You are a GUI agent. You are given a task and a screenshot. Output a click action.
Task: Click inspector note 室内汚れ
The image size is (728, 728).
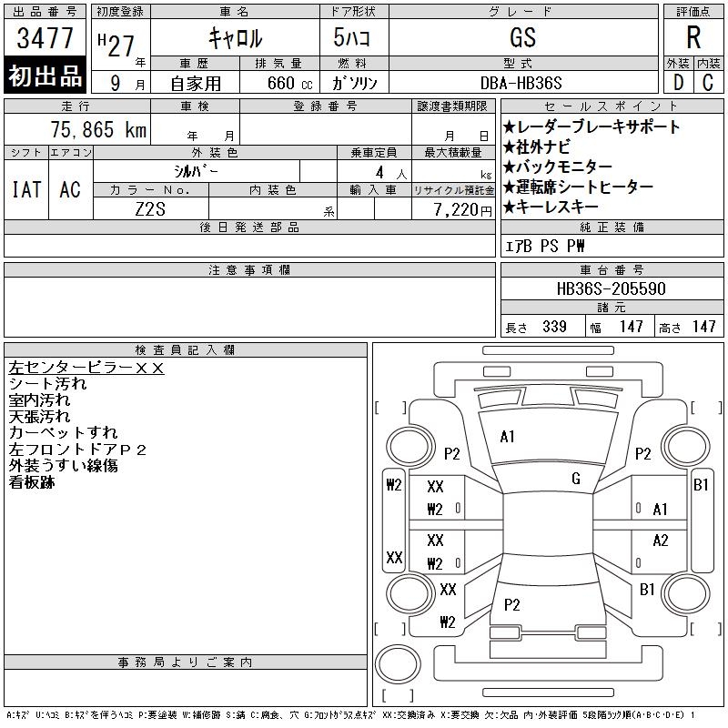tap(39, 400)
